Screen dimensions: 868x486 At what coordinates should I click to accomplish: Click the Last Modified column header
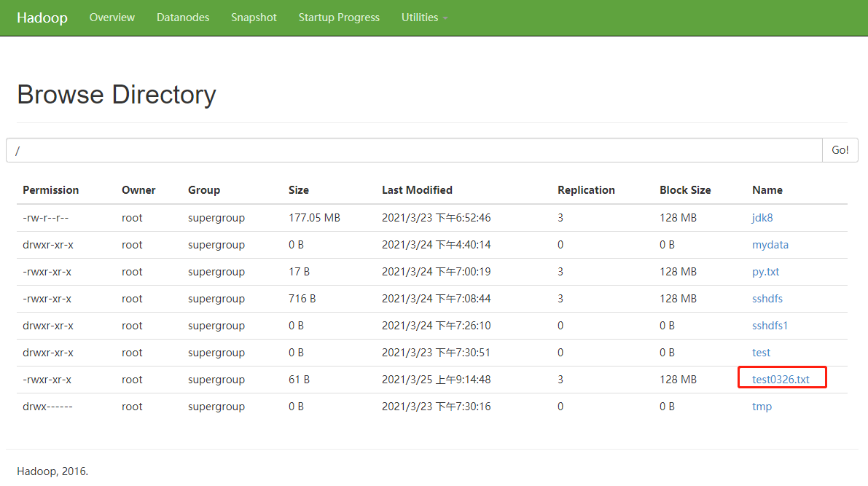pos(417,190)
